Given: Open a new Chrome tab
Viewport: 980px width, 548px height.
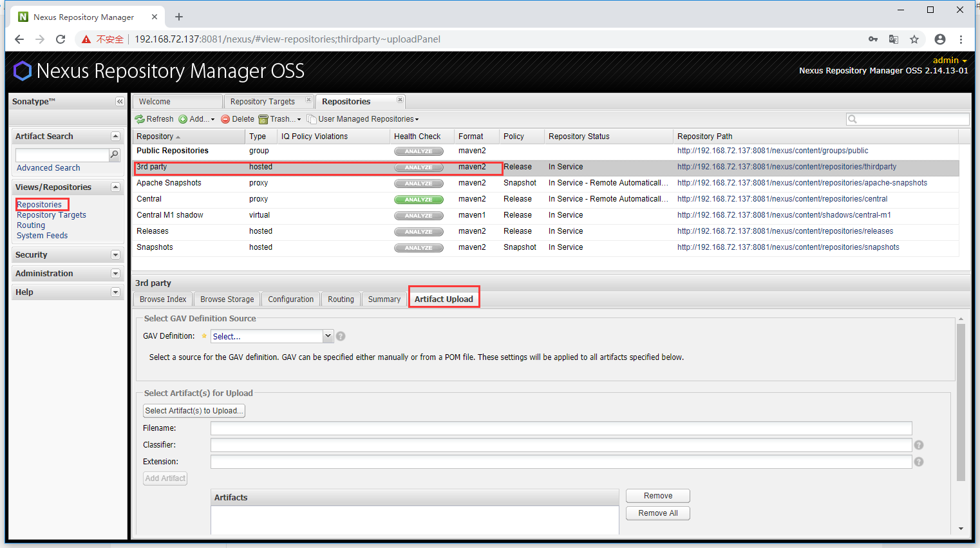Looking at the screenshot, I should pos(179,17).
